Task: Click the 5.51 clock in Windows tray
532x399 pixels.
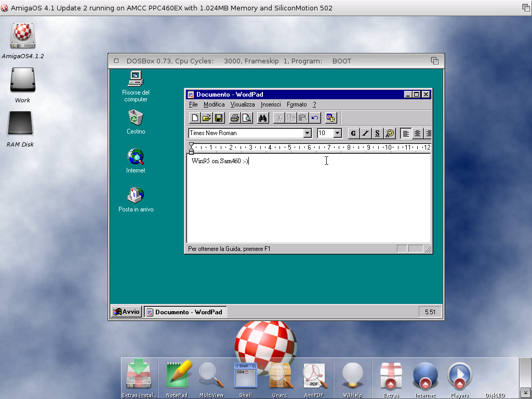Action: [430, 312]
